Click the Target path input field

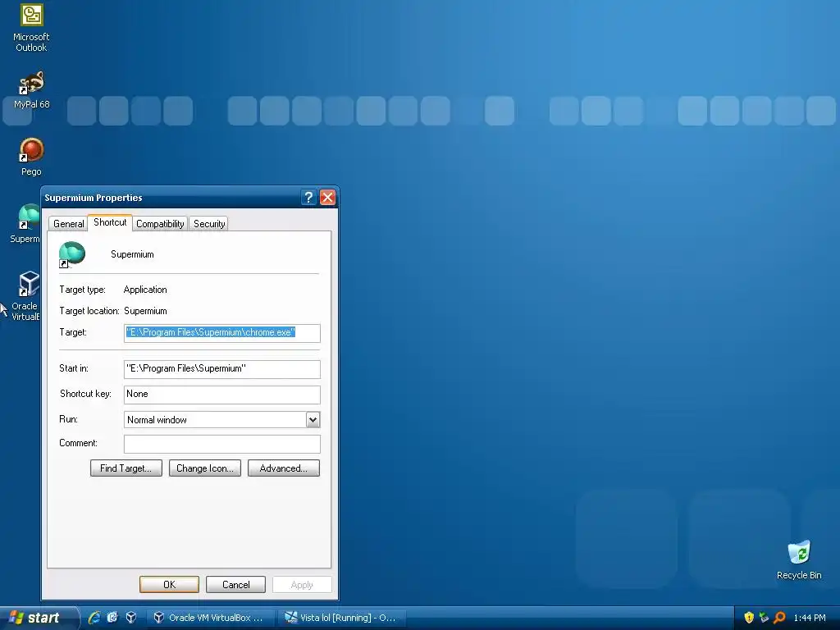coord(221,333)
